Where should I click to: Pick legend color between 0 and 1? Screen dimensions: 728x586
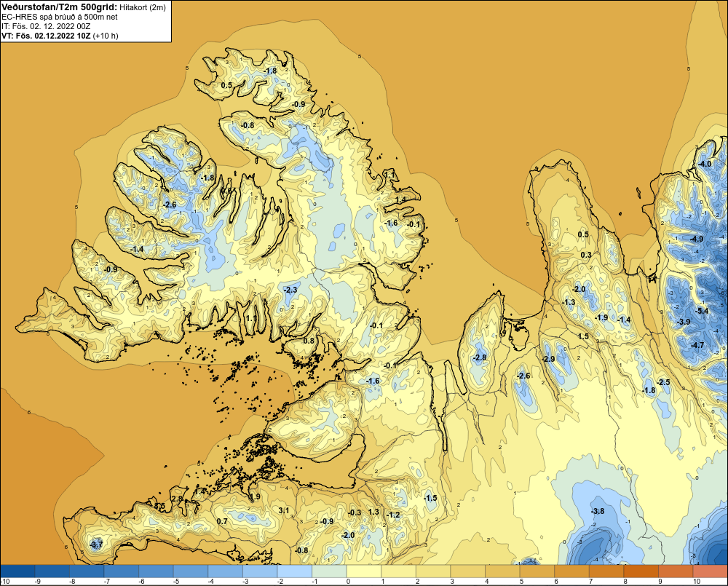[x=364, y=570]
